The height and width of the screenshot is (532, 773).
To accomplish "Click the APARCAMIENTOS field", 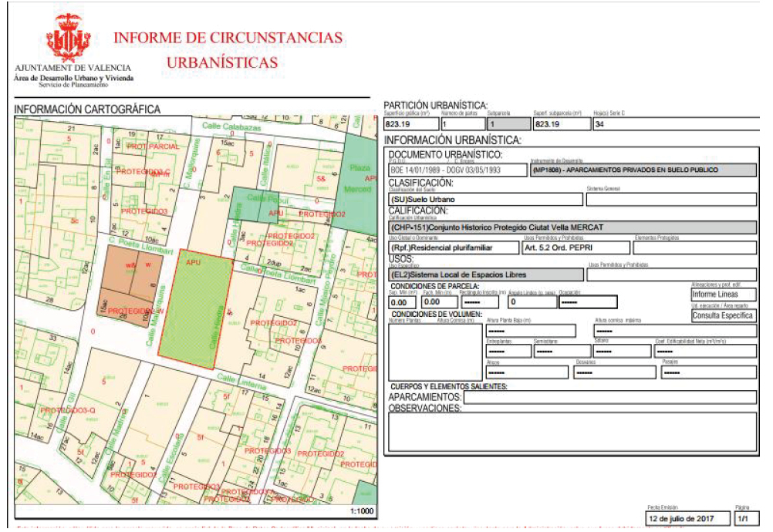I will [x=610, y=397].
